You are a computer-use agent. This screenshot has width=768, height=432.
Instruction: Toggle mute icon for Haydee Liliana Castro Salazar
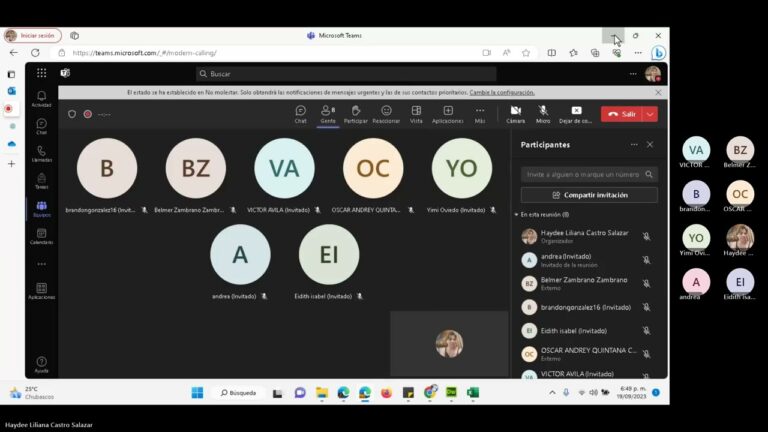click(646, 237)
